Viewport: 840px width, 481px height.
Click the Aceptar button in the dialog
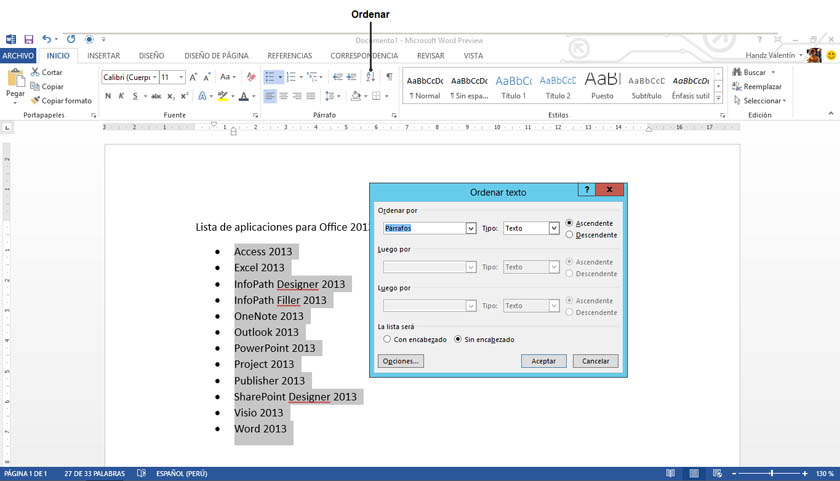(x=543, y=361)
